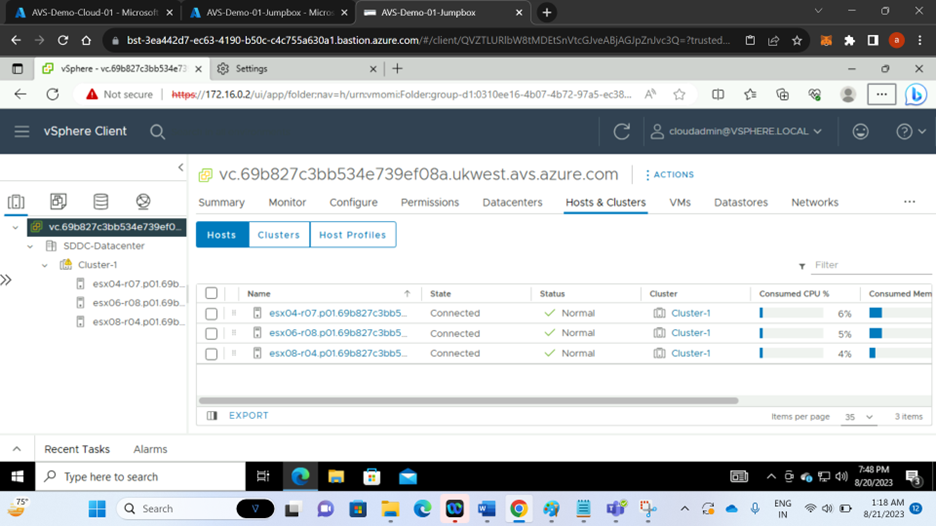Click the 5% consumed CPU bar

point(791,333)
